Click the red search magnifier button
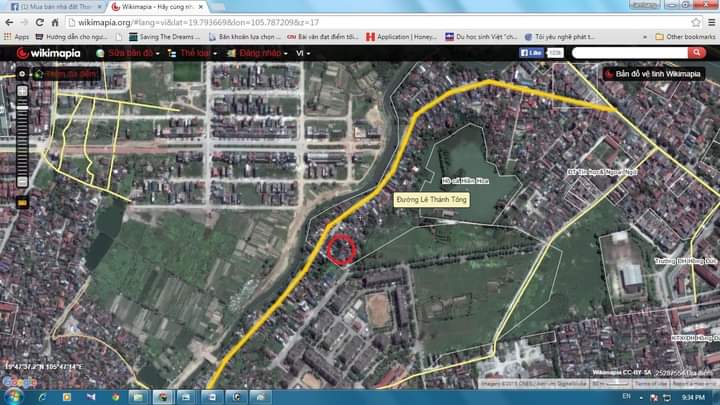This screenshot has width=720, height=405. click(697, 53)
